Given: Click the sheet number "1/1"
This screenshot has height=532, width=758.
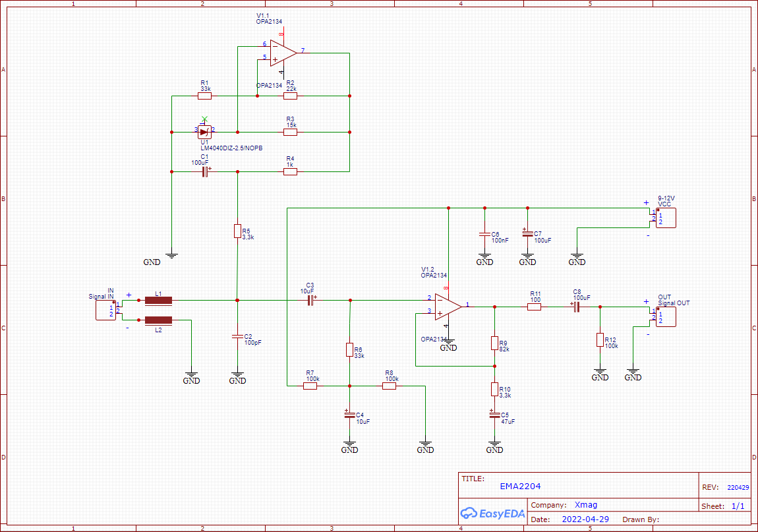Looking at the screenshot, I should pyautogui.click(x=738, y=506).
